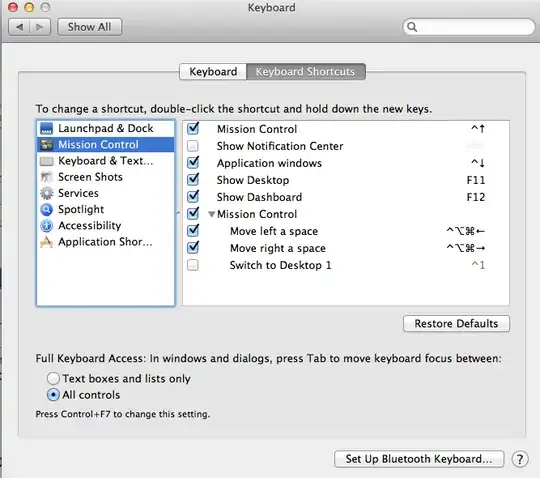Select Screen Shots in the sidebar
The width and height of the screenshot is (540, 478).
(x=106, y=177)
